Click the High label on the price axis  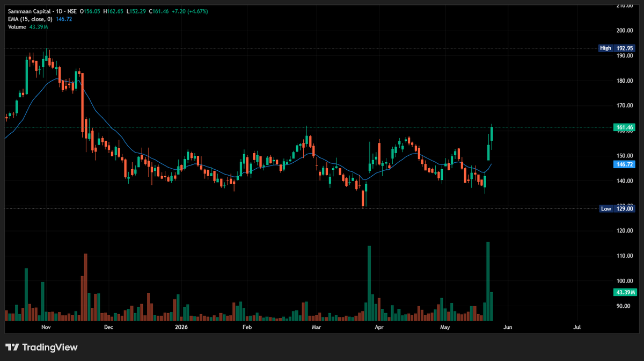[605, 48]
